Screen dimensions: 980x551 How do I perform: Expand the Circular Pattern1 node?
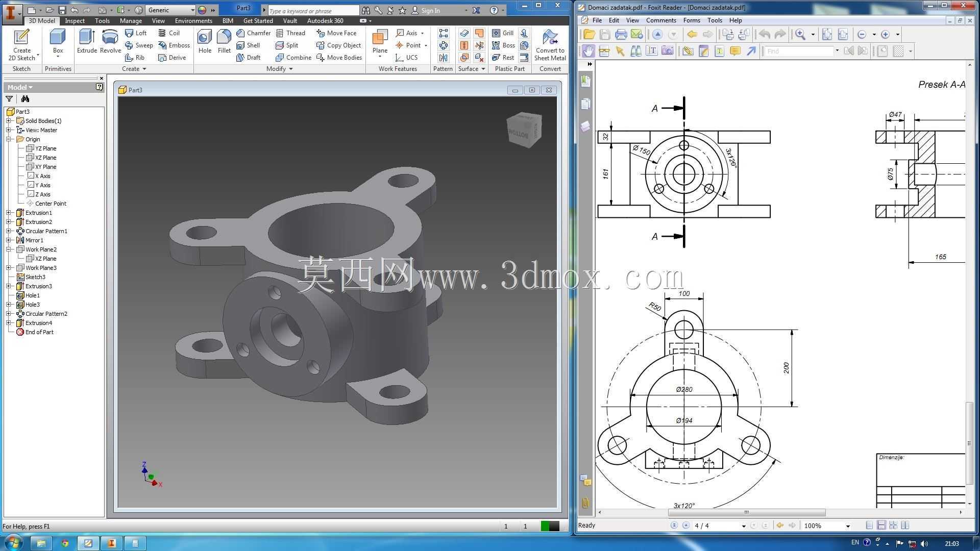(9, 231)
